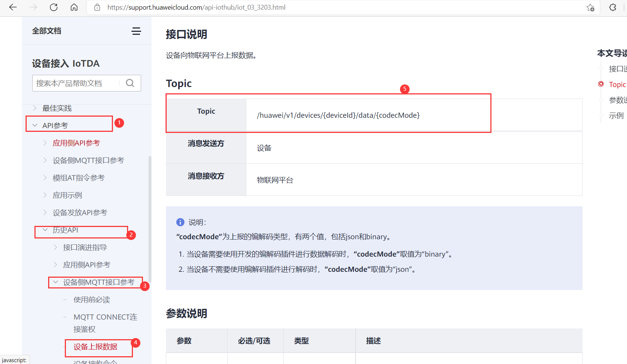
Task: Open the 最佳实践 tree entry
Action: pos(57,108)
